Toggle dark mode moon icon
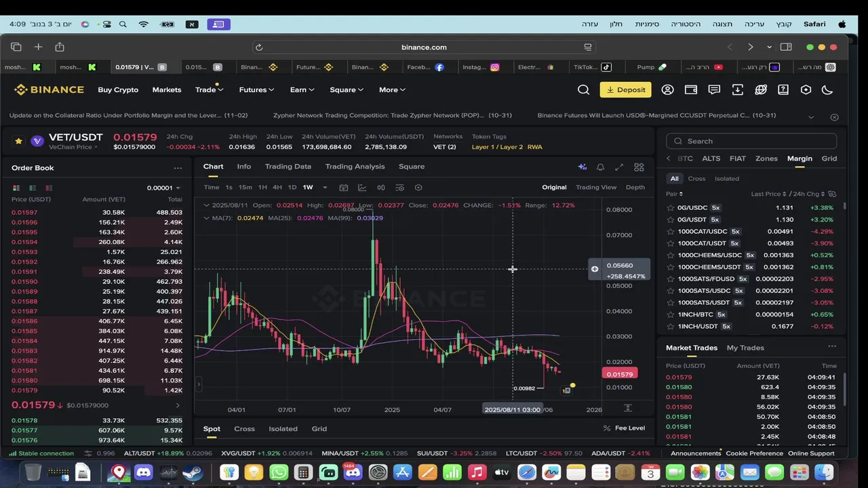Viewport: 868px width, 488px height. (x=827, y=89)
